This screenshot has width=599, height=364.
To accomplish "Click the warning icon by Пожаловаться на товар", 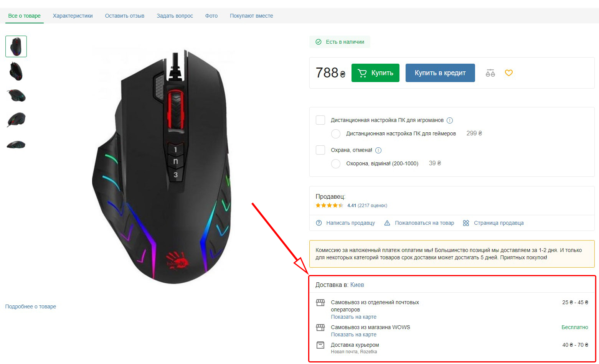I will pos(387,223).
